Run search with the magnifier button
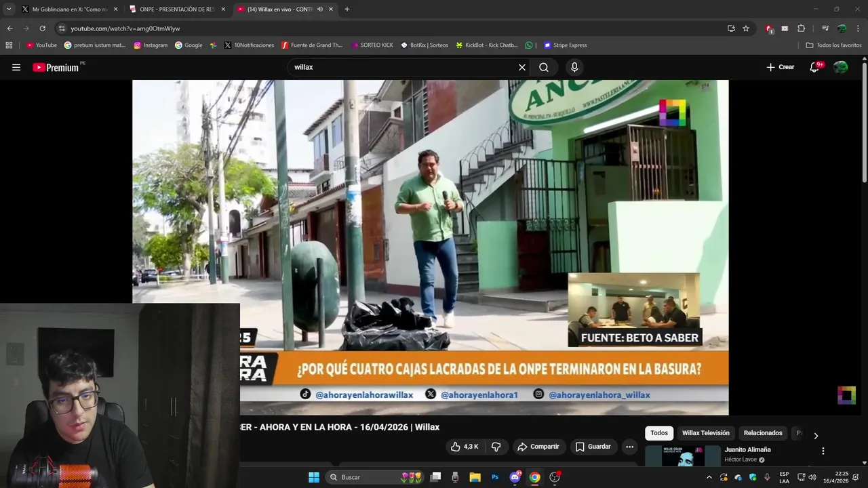The width and height of the screenshot is (868, 488). [x=544, y=67]
